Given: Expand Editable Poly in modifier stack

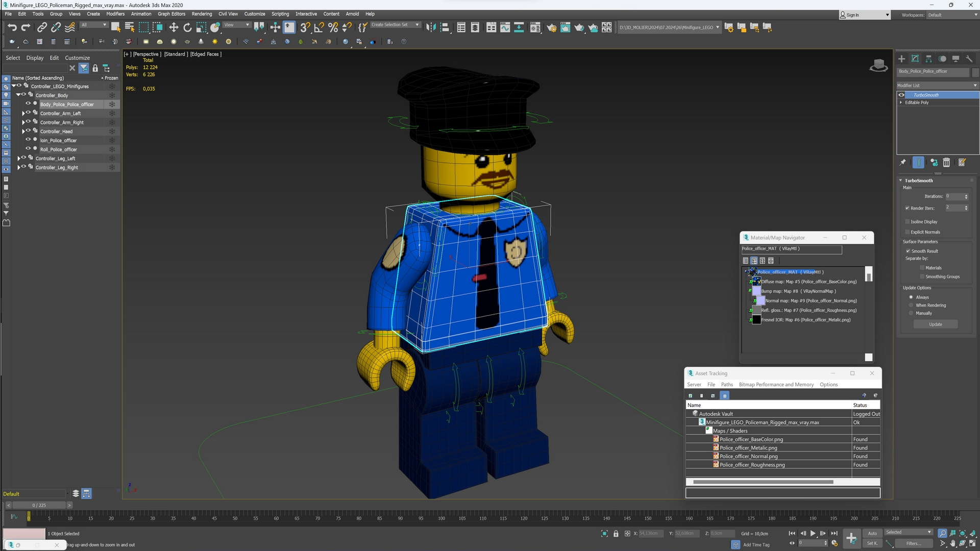Looking at the screenshot, I should coord(901,103).
